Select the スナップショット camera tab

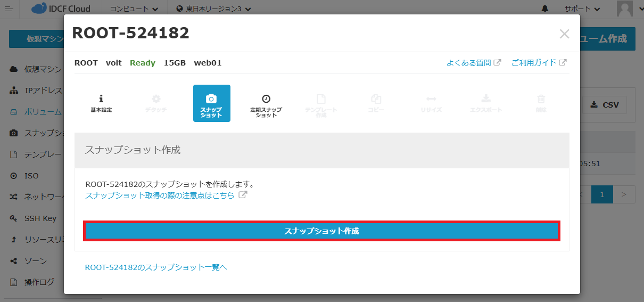[211, 103]
